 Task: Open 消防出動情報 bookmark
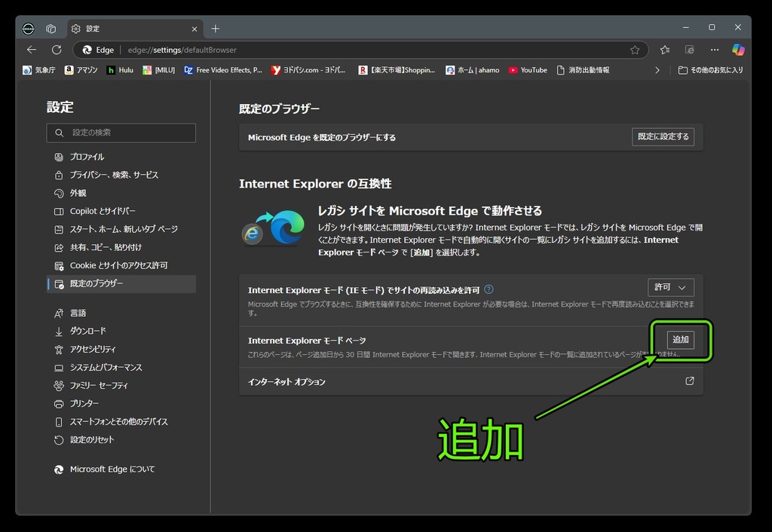(x=583, y=70)
